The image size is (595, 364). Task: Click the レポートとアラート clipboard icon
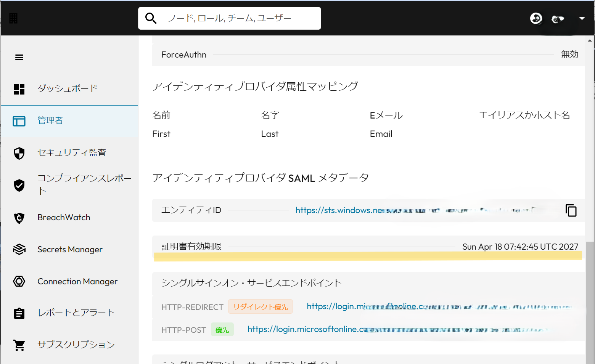coord(19,313)
